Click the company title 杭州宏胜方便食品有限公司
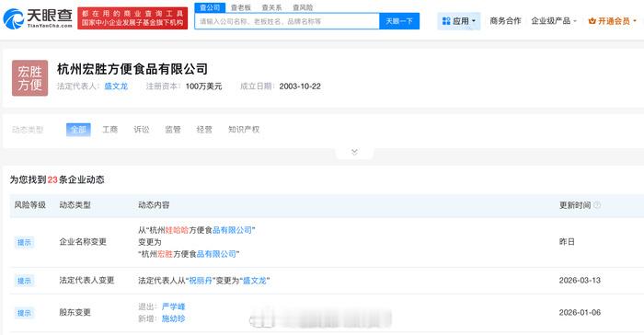The width and height of the screenshot is (644, 335). (132, 69)
